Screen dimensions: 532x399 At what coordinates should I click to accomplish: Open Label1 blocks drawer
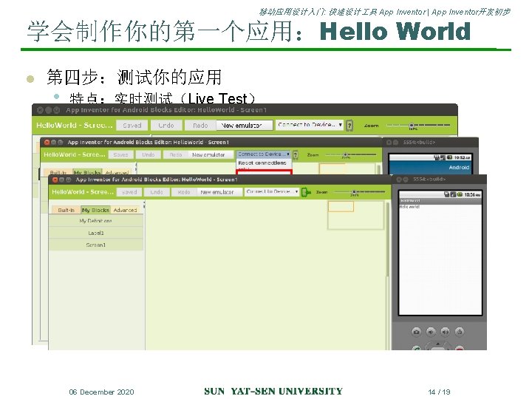click(95, 233)
